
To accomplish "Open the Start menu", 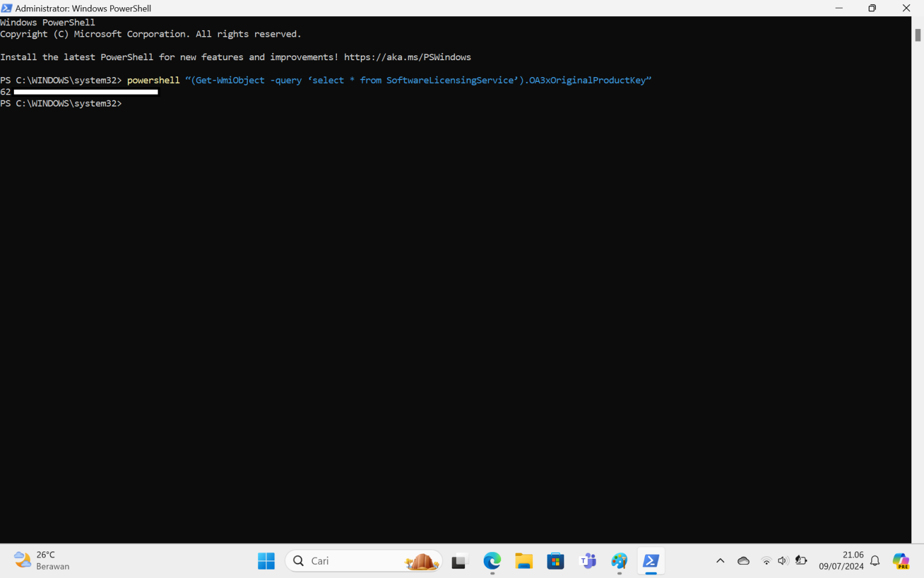I will [266, 561].
